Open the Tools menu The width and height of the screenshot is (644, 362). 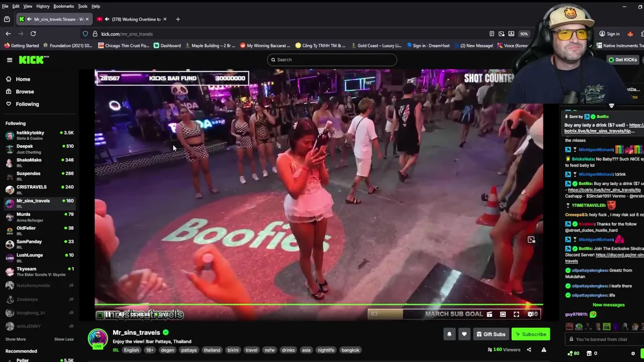coord(83,6)
